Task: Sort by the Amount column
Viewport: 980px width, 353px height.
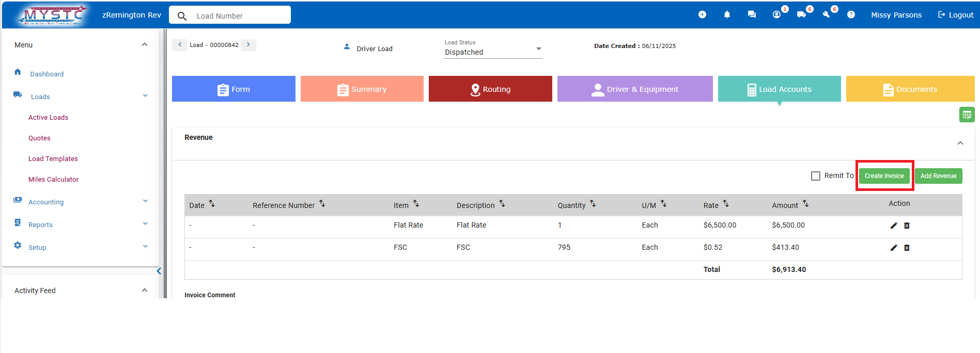Action: [805, 204]
